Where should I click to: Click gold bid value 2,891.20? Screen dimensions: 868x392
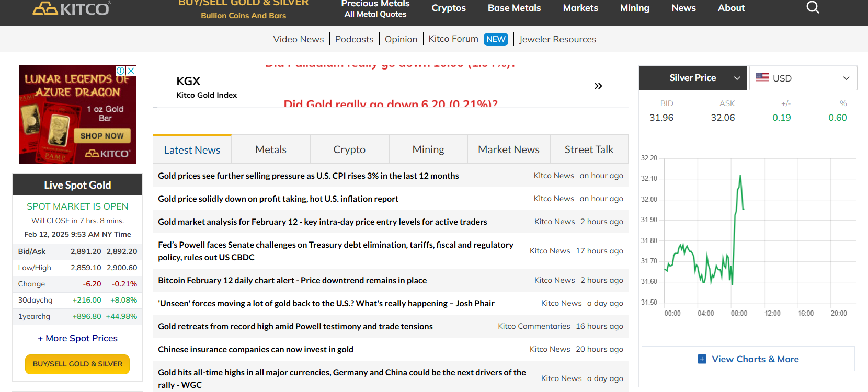tap(86, 251)
